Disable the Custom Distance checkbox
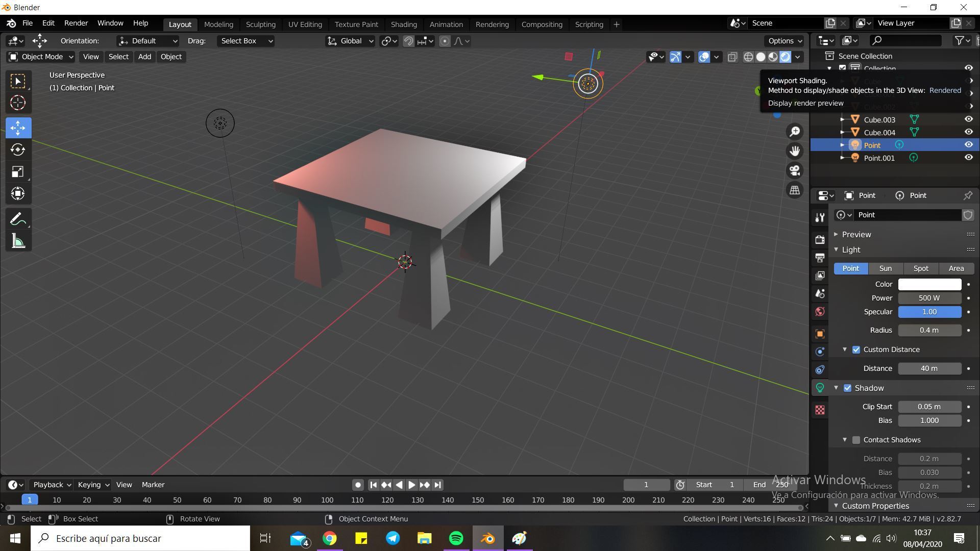This screenshot has width=980, height=551. pos(856,349)
